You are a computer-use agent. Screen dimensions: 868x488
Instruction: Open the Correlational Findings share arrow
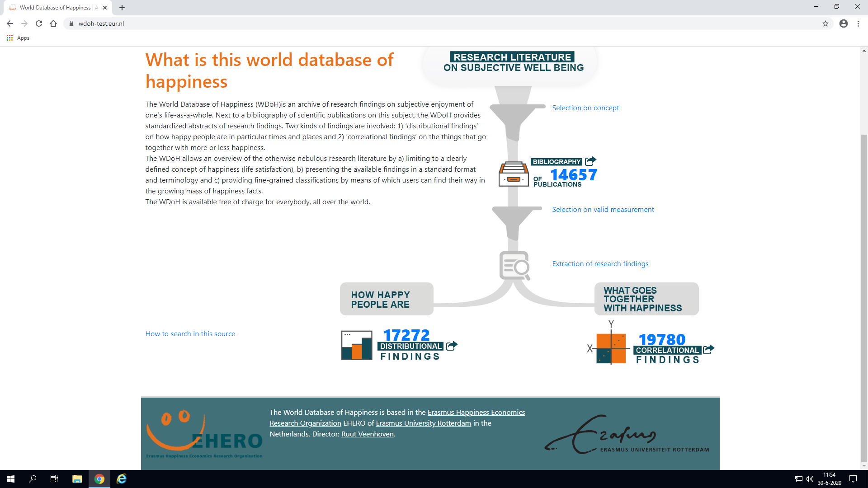708,349
